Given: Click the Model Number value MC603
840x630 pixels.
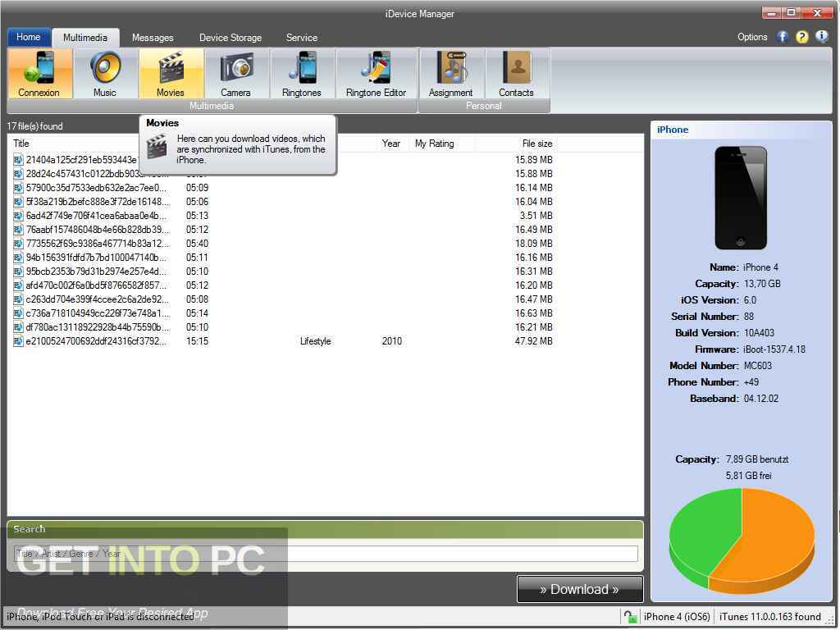Looking at the screenshot, I should click(757, 365).
